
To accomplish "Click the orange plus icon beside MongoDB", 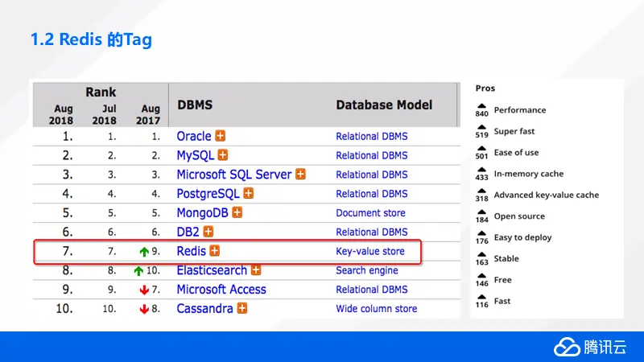I will [x=237, y=212].
